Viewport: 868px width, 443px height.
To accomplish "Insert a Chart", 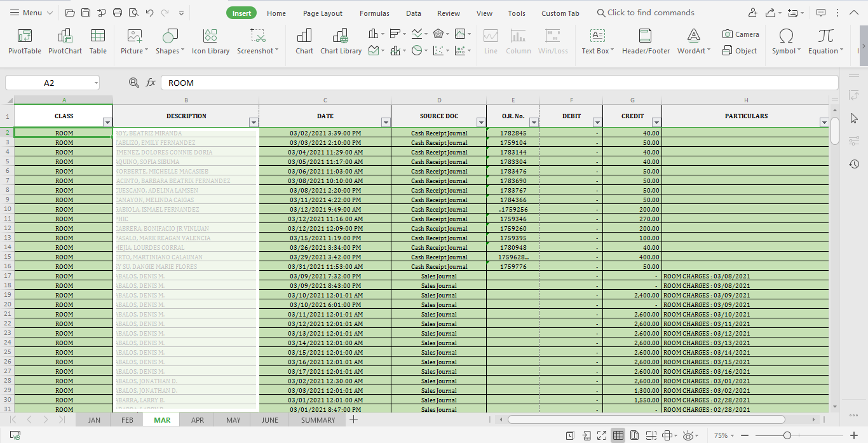I will pyautogui.click(x=304, y=42).
